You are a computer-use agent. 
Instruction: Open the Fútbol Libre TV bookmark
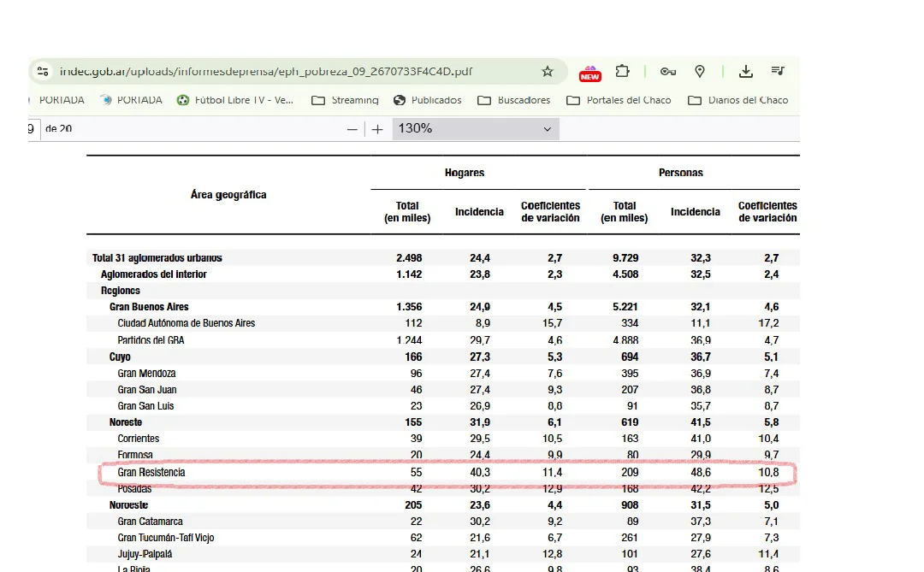pos(235,100)
